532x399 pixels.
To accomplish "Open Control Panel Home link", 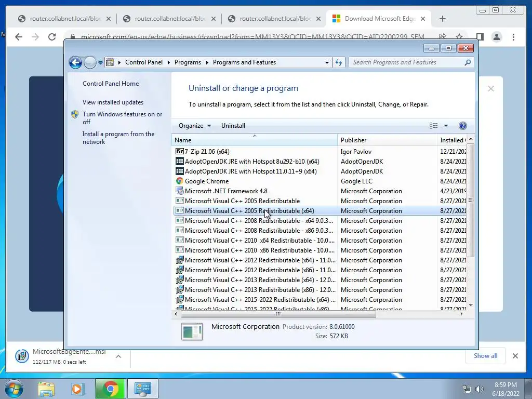I will coord(111,84).
